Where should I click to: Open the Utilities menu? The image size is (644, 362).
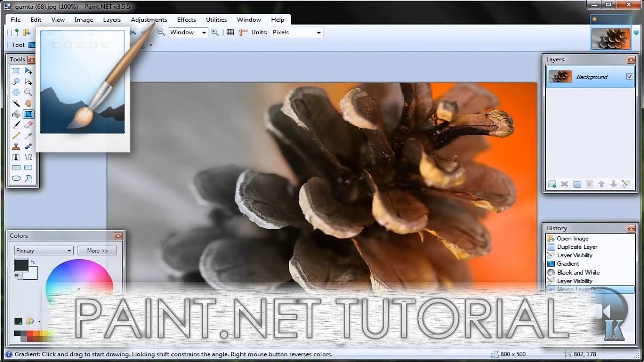tap(216, 20)
